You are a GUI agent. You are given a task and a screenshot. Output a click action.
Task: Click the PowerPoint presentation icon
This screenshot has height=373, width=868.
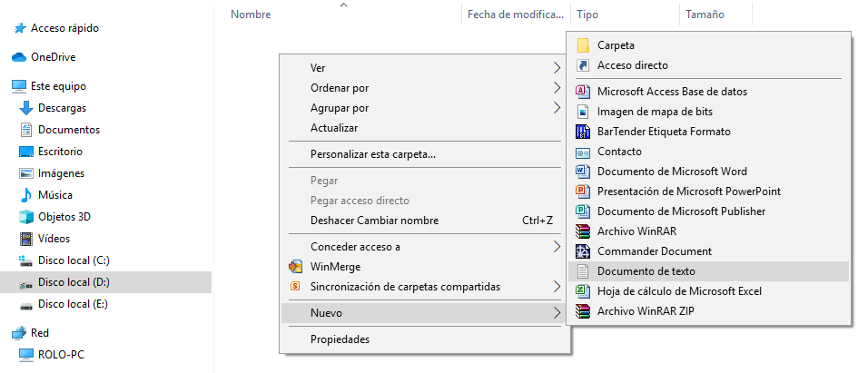pos(583,191)
